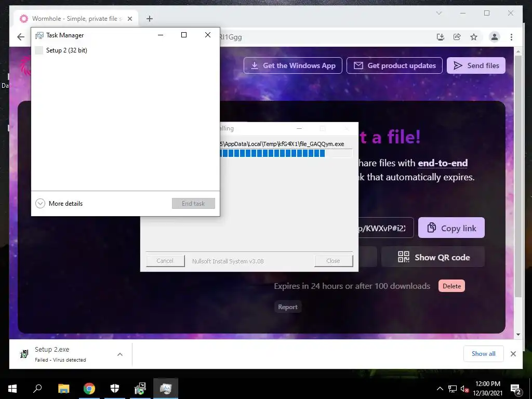Click the Setup 2.exe download item
This screenshot has width=532, height=399.
coord(70,354)
